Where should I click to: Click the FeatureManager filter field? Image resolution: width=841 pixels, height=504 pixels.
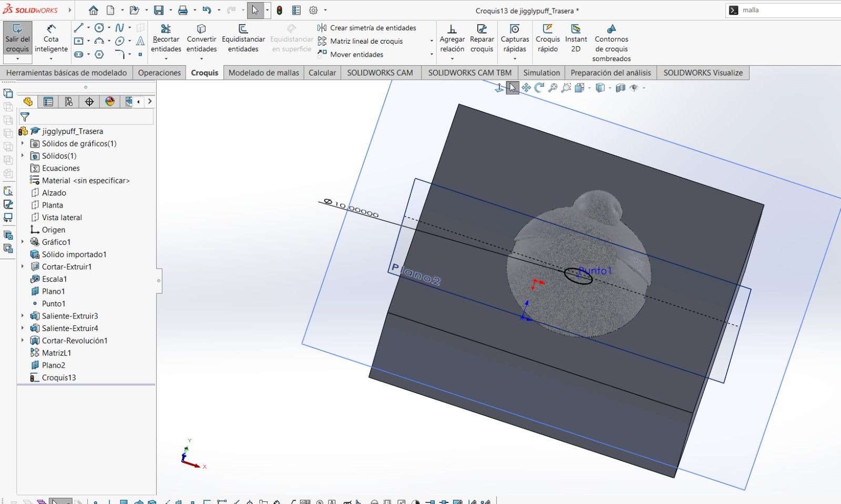pyautogui.click(x=86, y=117)
